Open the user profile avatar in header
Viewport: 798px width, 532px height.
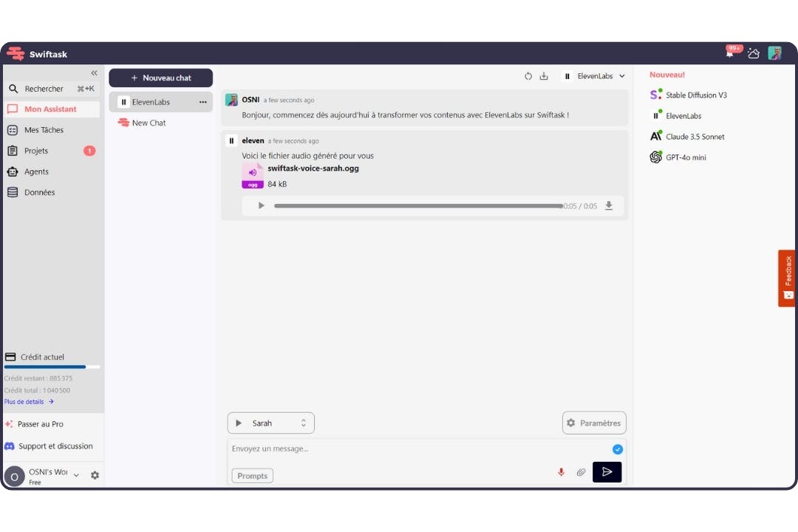point(774,53)
